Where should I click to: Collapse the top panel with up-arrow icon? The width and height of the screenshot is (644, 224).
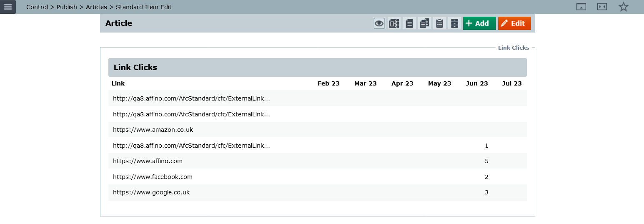click(581, 7)
